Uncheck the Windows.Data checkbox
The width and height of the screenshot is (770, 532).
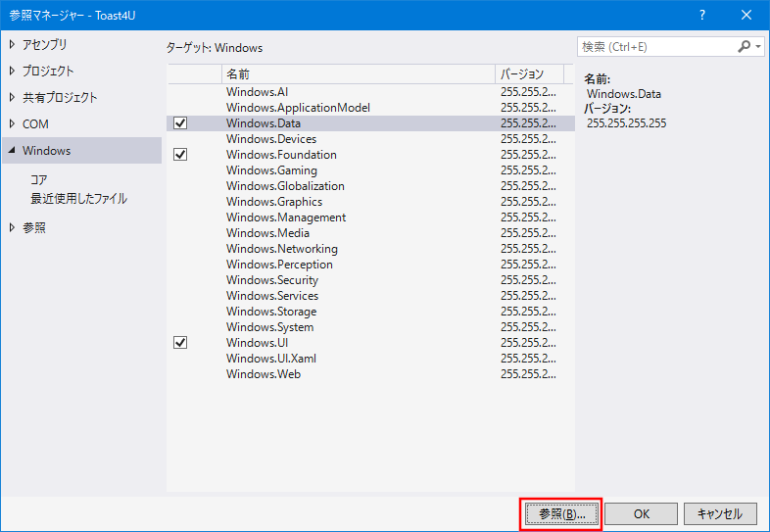[x=180, y=123]
